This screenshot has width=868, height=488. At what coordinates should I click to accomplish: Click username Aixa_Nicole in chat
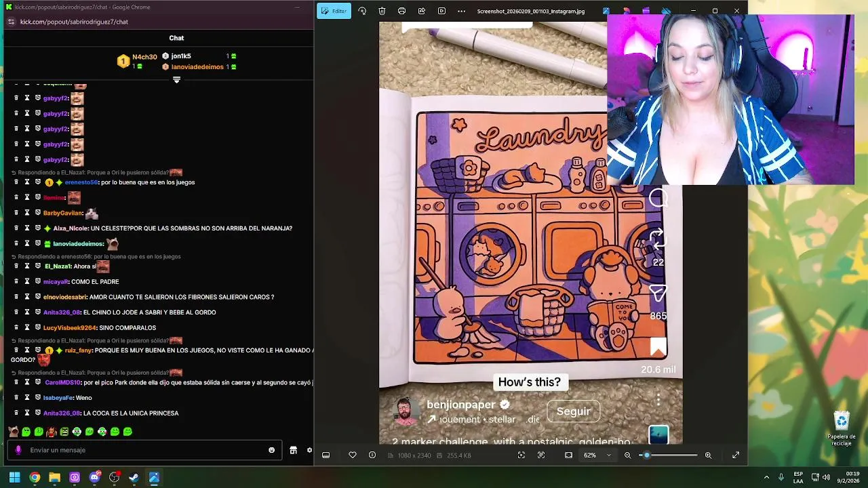click(71, 228)
